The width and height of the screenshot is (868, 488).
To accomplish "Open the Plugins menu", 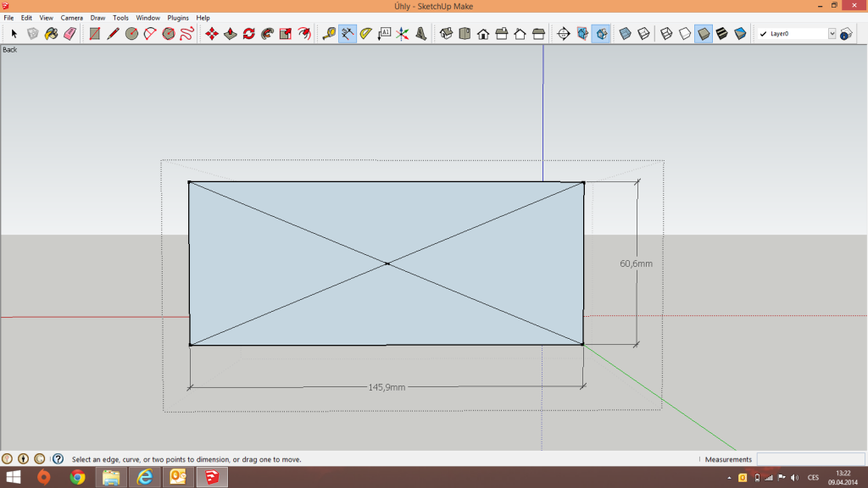I will tap(178, 18).
